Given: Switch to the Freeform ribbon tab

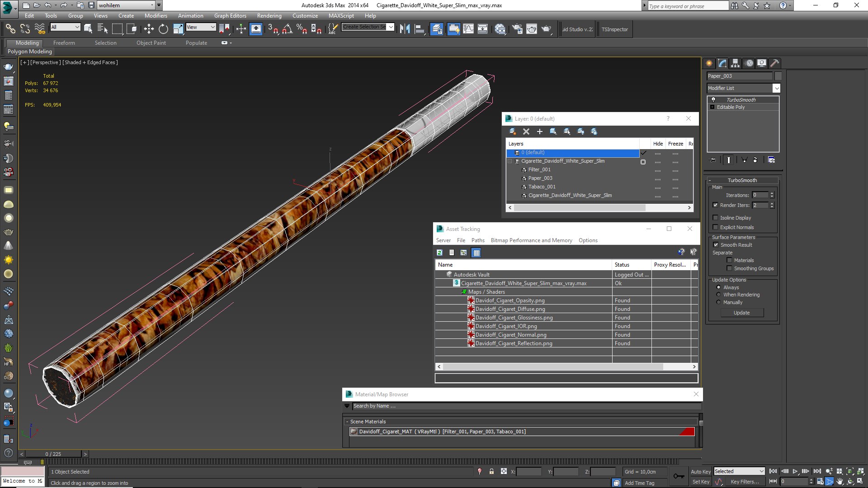Looking at the screenshot, I should [x=64, y=43].
